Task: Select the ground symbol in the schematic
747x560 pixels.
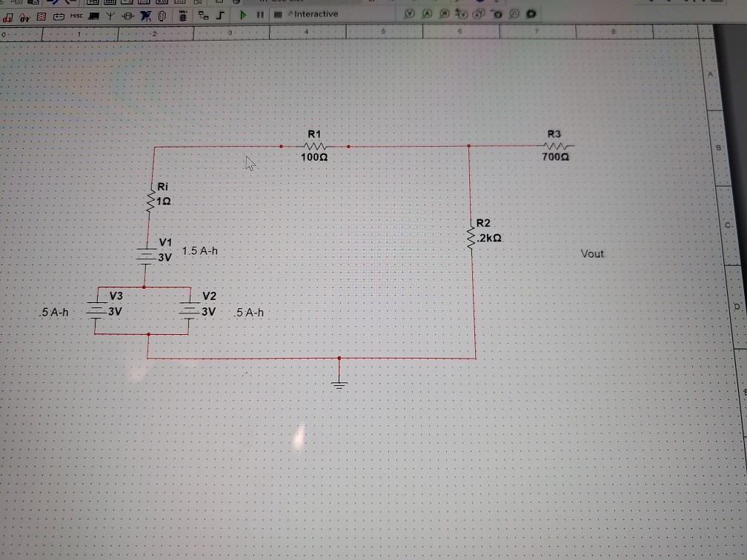Action: [339, 383]
